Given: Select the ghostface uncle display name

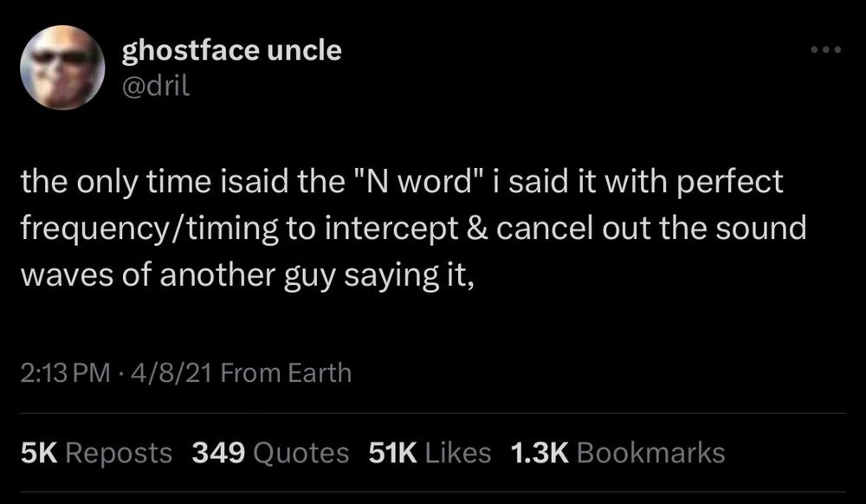Looking at the screenshot, I should (231, 50).
